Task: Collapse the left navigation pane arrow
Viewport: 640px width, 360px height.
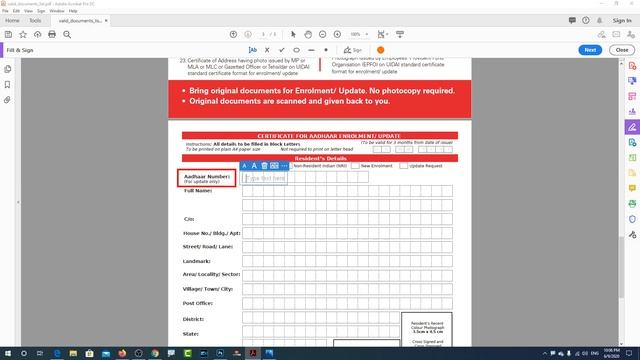Action: point(18,202)
